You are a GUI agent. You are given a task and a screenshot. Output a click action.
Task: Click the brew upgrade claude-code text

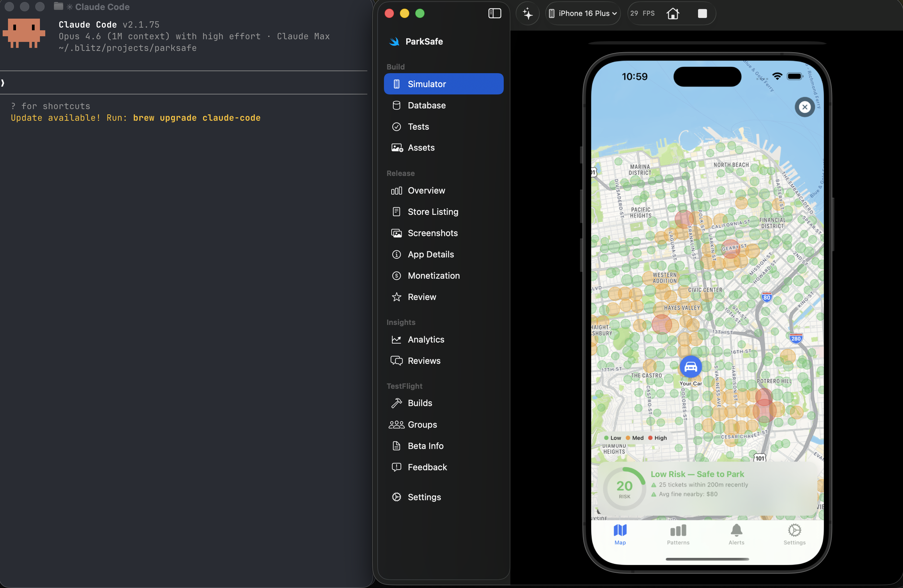[x=197, y=118]
